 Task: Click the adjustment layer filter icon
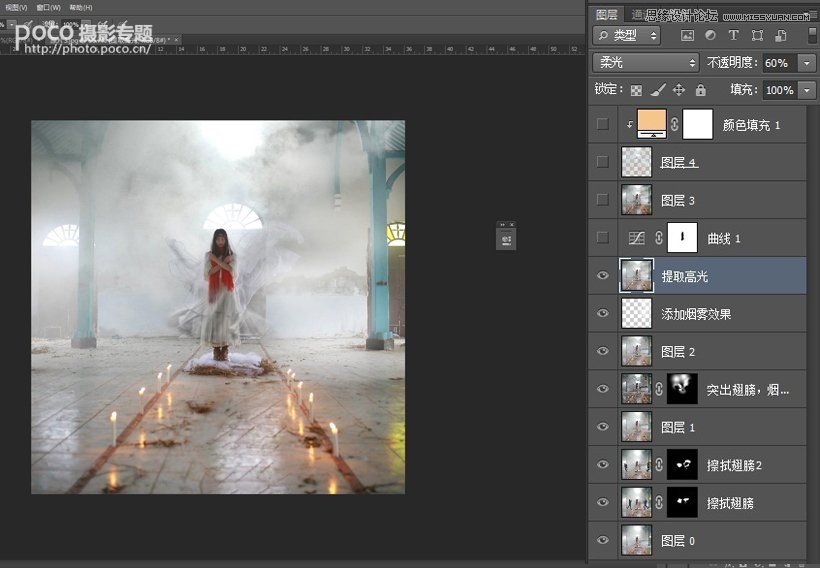tap(710, 35)
